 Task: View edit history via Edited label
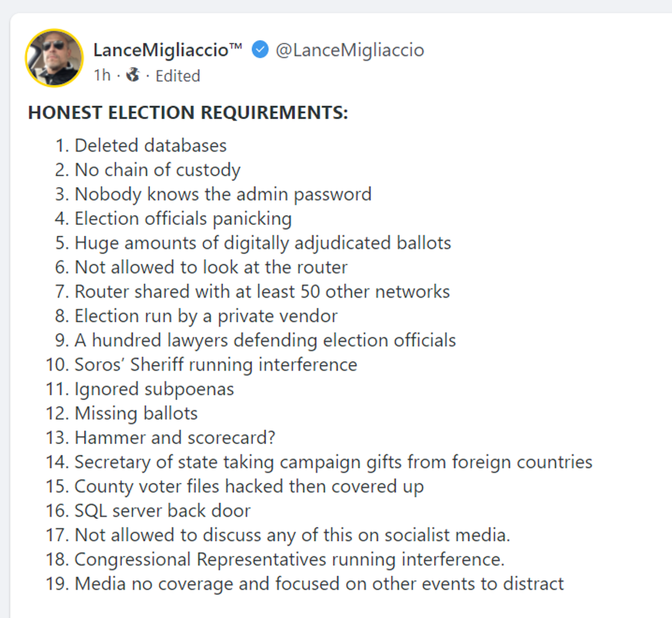click(178, 76)
